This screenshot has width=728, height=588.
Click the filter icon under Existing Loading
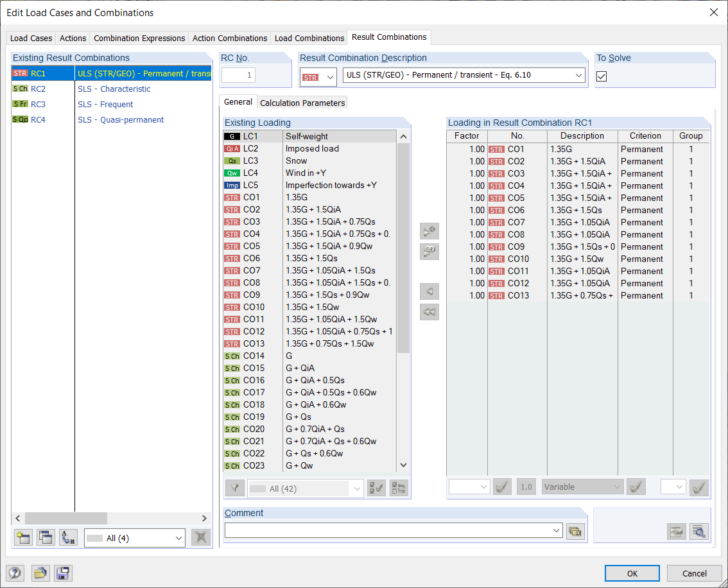coord(235,489)
